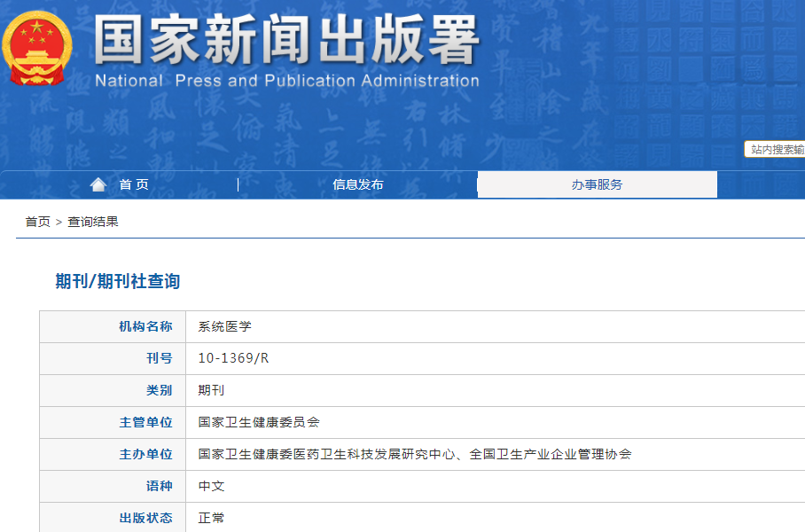Click the 期刊 category value
Screen dimensions: 805x532
tap(211, 390)
